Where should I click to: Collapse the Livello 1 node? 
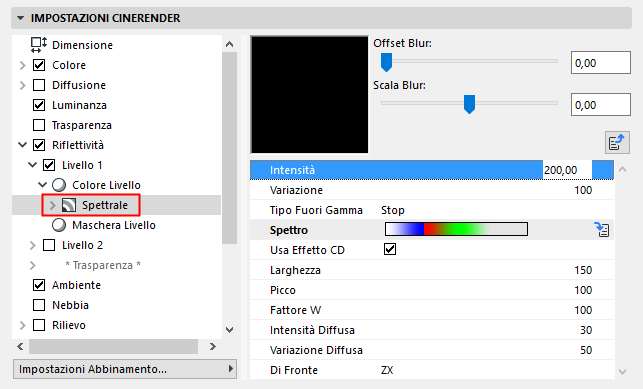click(x=32, y=165)
